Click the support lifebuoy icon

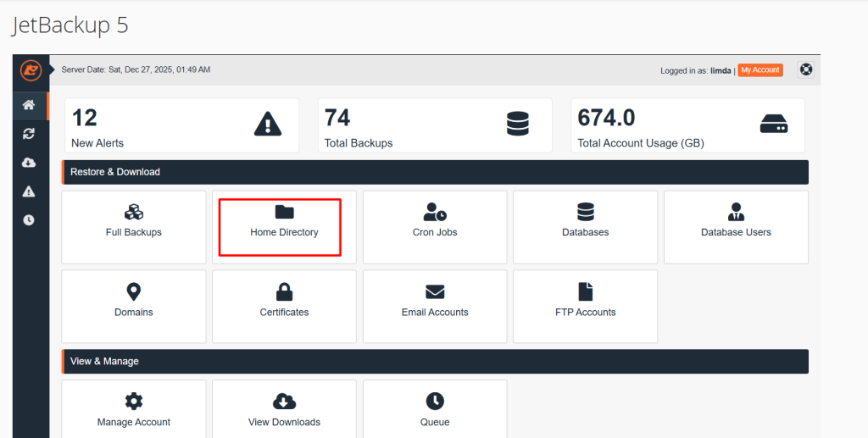805,69
